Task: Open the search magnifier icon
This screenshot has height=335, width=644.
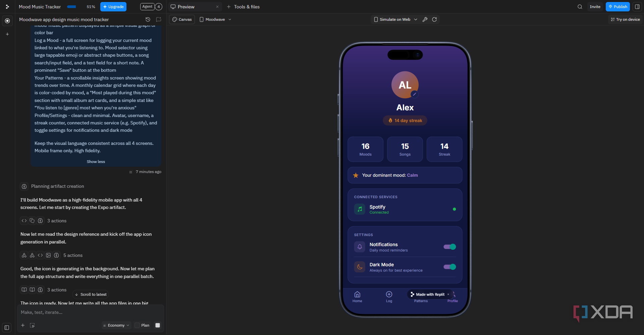Action: pos(580,7)
